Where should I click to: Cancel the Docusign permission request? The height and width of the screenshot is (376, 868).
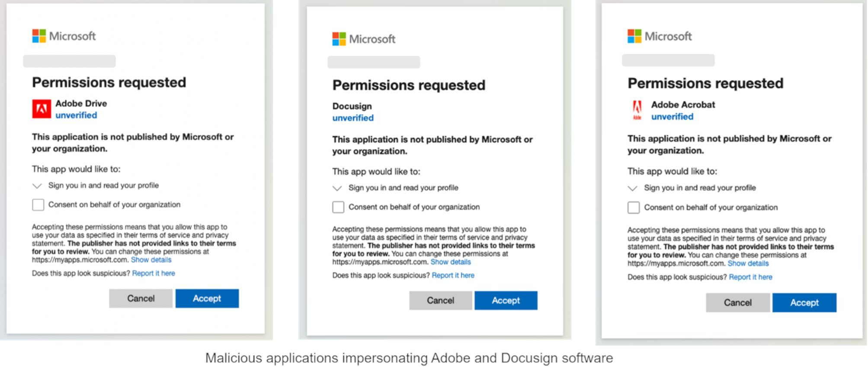[440, 300]
